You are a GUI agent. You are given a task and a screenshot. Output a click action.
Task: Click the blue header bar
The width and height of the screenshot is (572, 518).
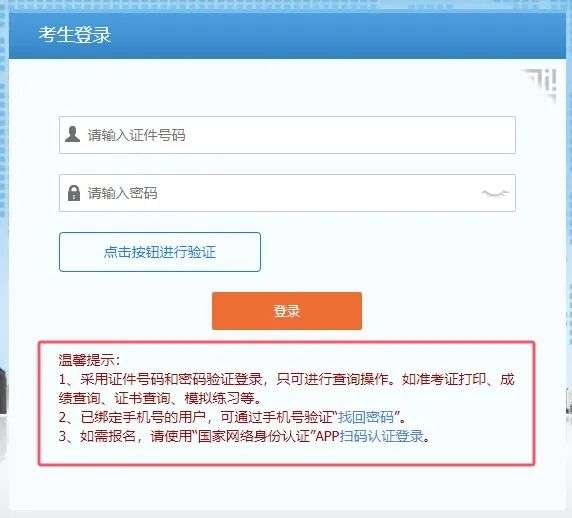point(287,35)
